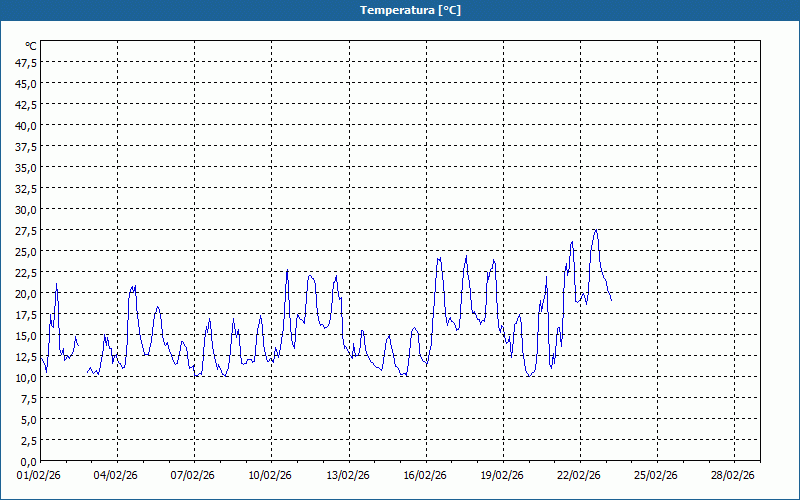Pick the 10/02/26 date tick label
Screen dimensions: 800x500
coord(270,476)
